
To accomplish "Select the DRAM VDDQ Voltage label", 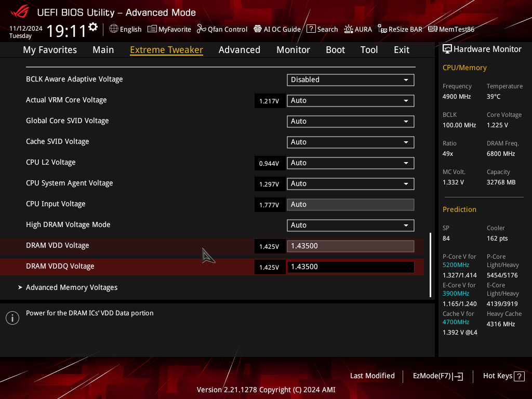I will pyautogui.click(x=60, y=266).
